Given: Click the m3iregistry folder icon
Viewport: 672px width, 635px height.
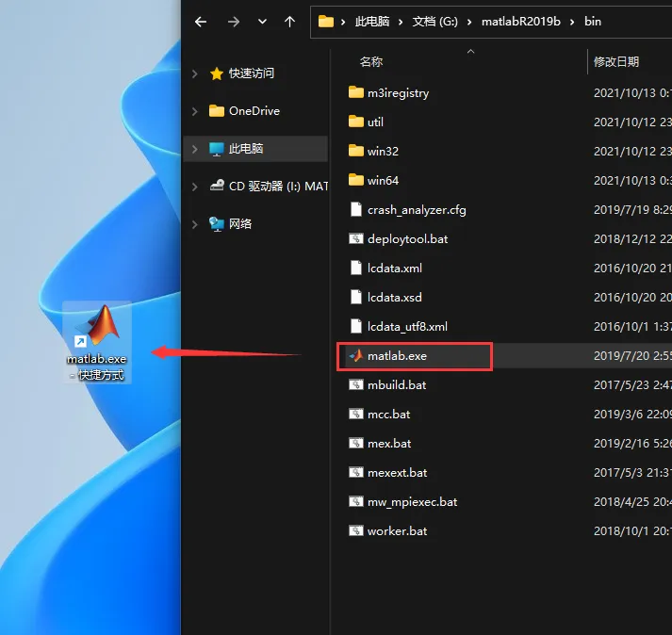Looking at the screenshot, I should (x=355, y=92).
